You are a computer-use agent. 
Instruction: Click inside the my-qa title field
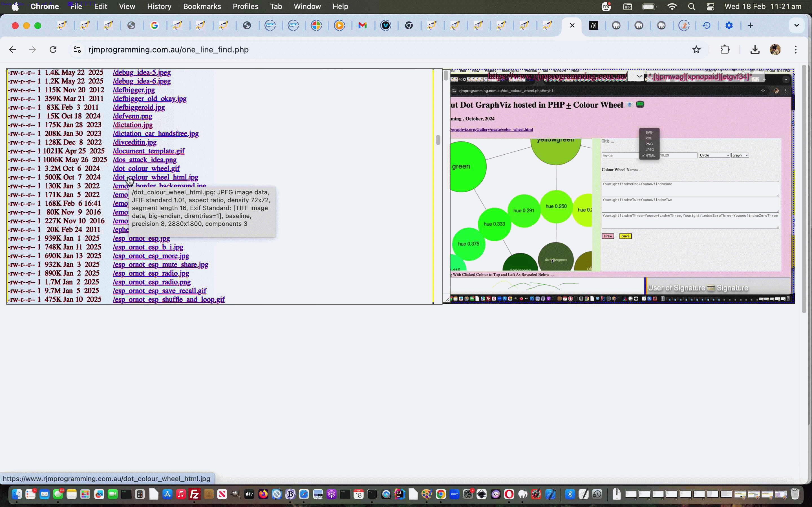click(x=621, y=155)
